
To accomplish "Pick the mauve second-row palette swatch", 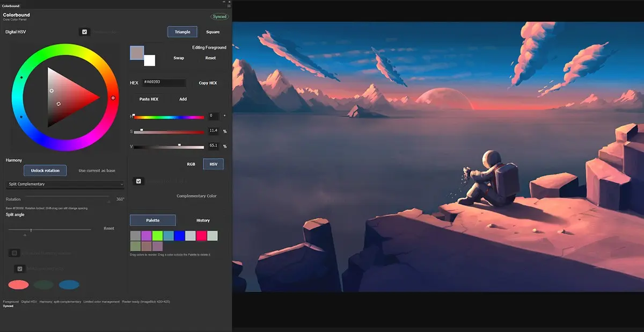I will [157, 247].
